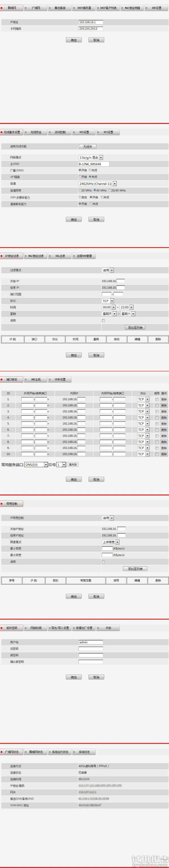The height and width of the screenshot is (868, 169).
Task: Check the 启用 box in 带宽控制
Action: 103,562
